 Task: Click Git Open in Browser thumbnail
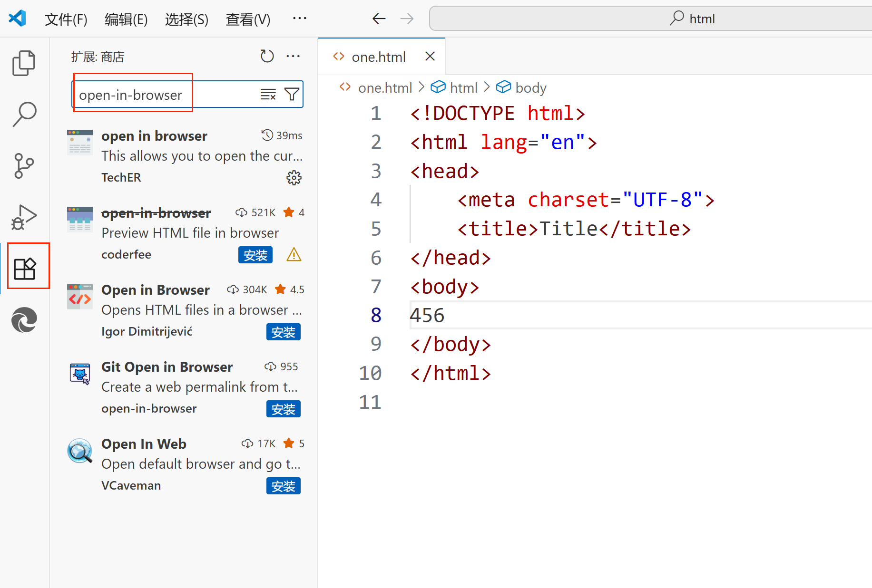80,373
